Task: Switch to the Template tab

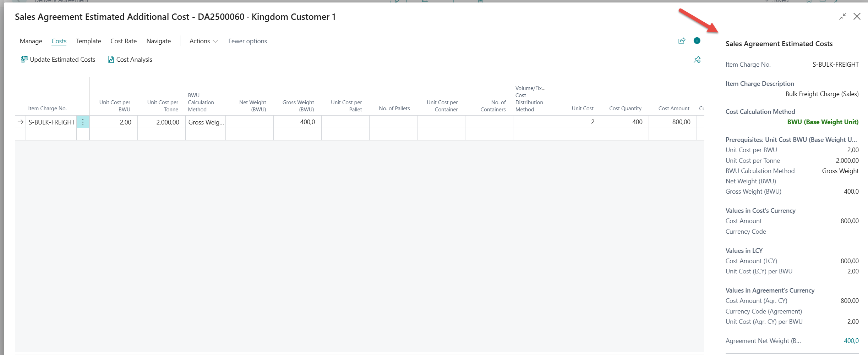Action: coord(88,41)
